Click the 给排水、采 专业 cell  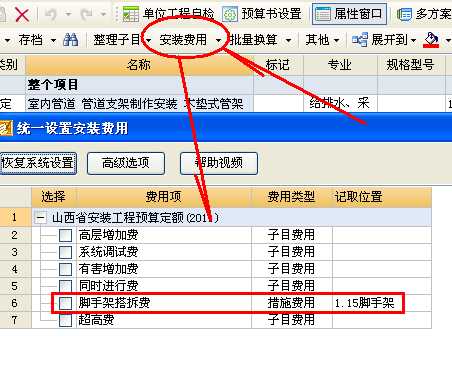[340, 104]
